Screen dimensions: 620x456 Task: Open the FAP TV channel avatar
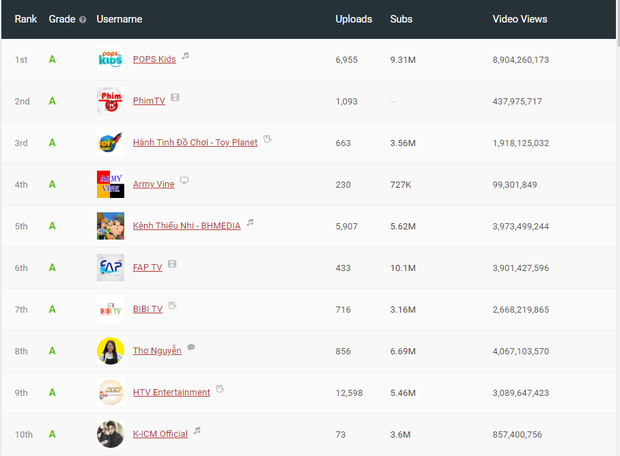click(x=110, y=268)
